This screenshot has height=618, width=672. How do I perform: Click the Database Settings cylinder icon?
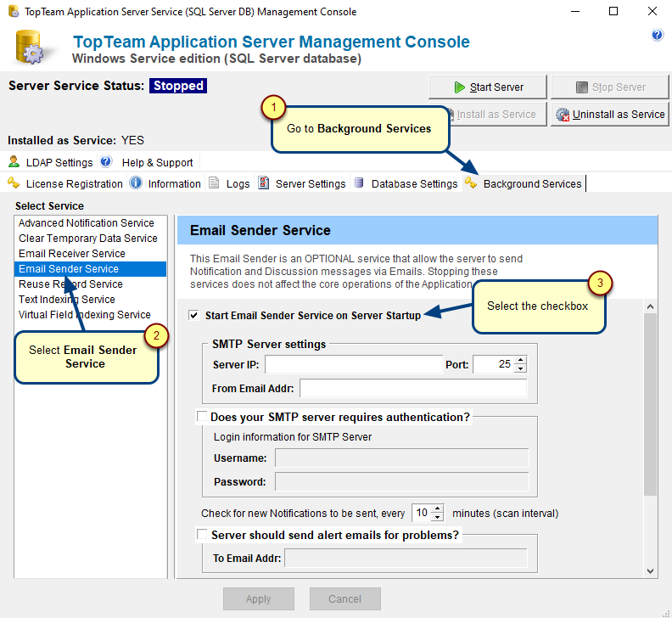click(359, 183)
